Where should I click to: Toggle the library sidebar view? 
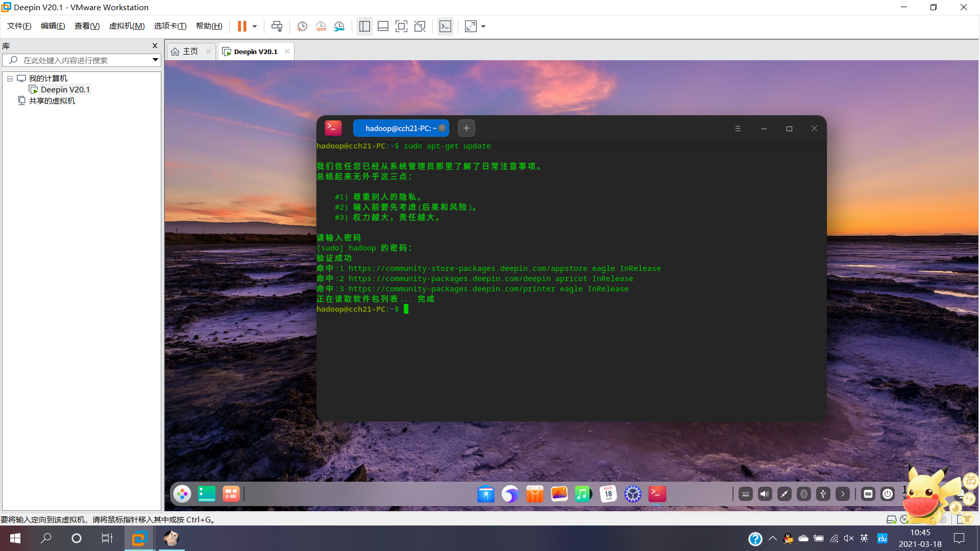point(364,26)
